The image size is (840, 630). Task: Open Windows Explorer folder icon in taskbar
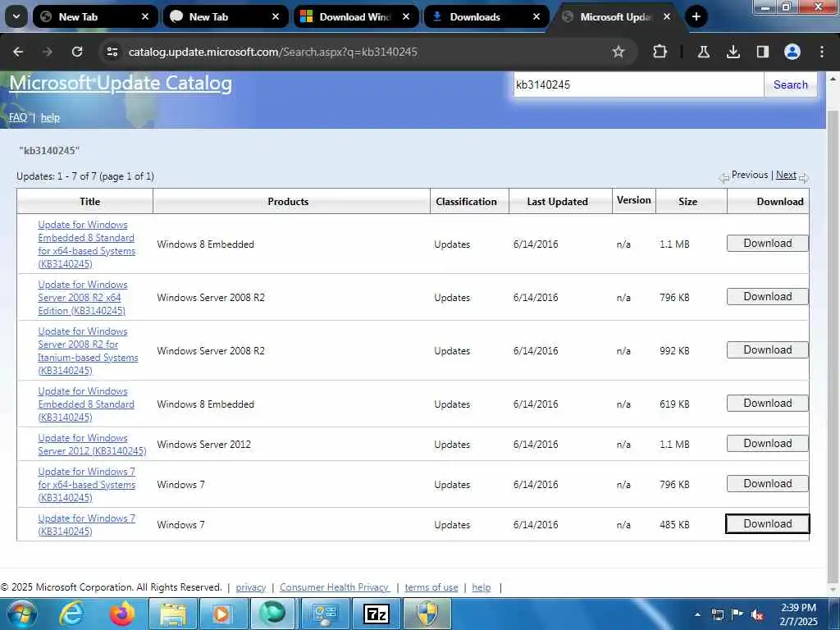click(x=172, y=614)
